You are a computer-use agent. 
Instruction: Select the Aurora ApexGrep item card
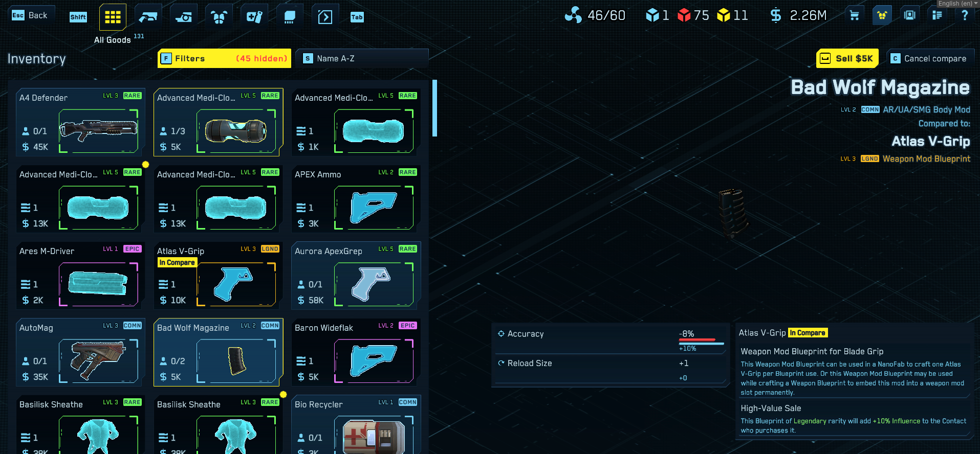point(356,276)
